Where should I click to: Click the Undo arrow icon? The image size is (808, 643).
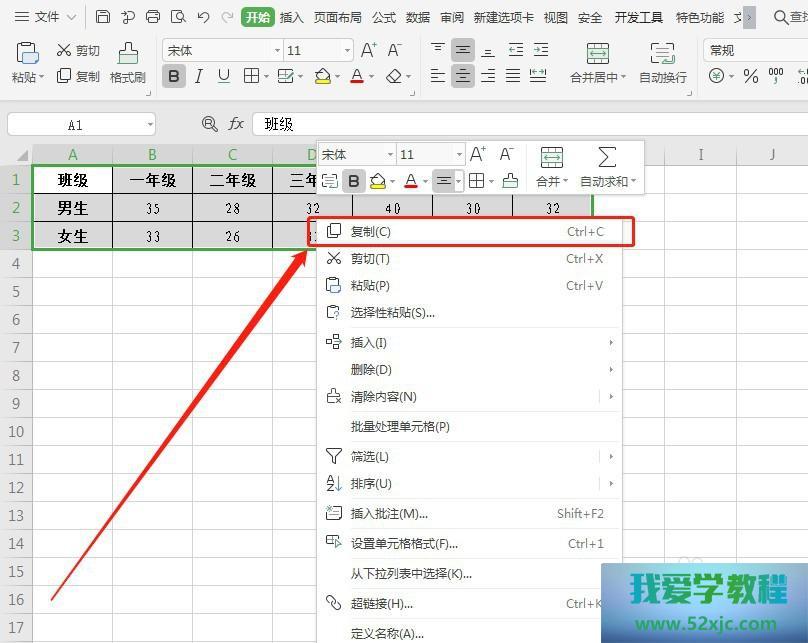coord(204,17)
